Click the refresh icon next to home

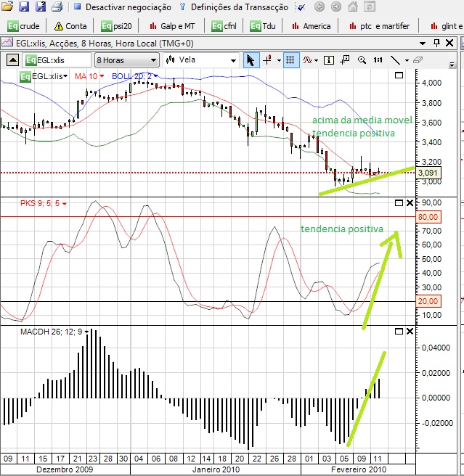click(x=369, y=7)
